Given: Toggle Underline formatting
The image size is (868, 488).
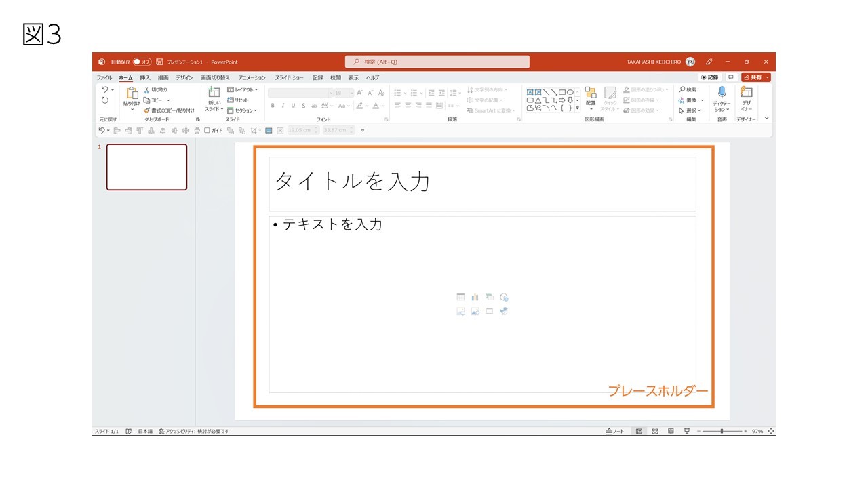Looking at the screenshot, I should [x=293, y=106].
